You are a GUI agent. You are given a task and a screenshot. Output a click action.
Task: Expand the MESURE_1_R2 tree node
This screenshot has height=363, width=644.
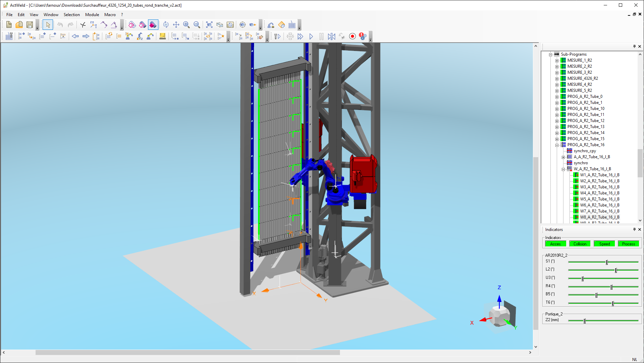click(557, 61)
